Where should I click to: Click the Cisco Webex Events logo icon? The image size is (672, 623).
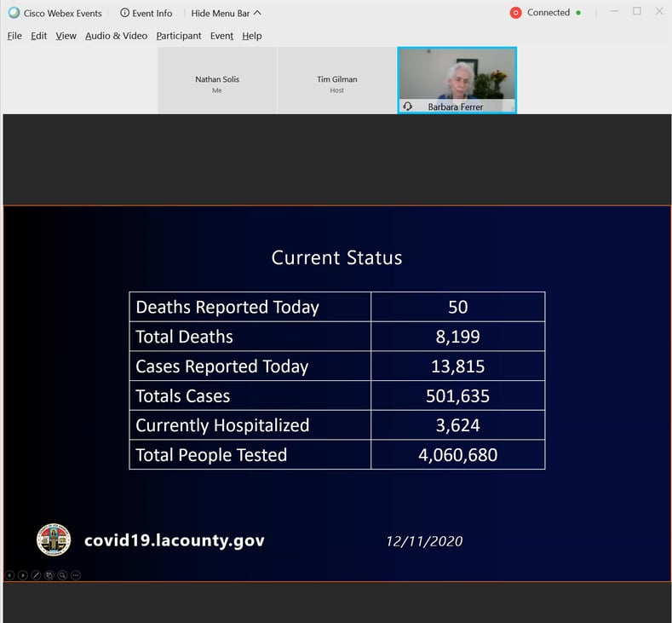click(x=14, y=13)
